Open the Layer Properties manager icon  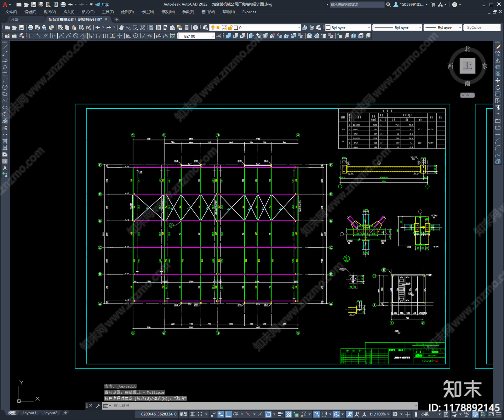[205, 28]
